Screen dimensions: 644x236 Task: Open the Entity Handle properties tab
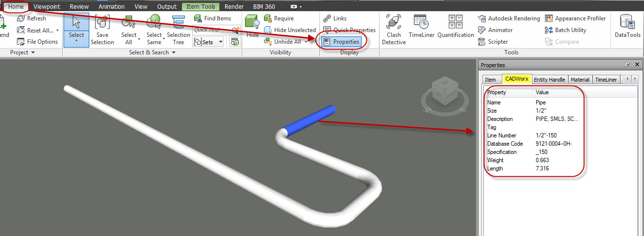pos(549,80)
